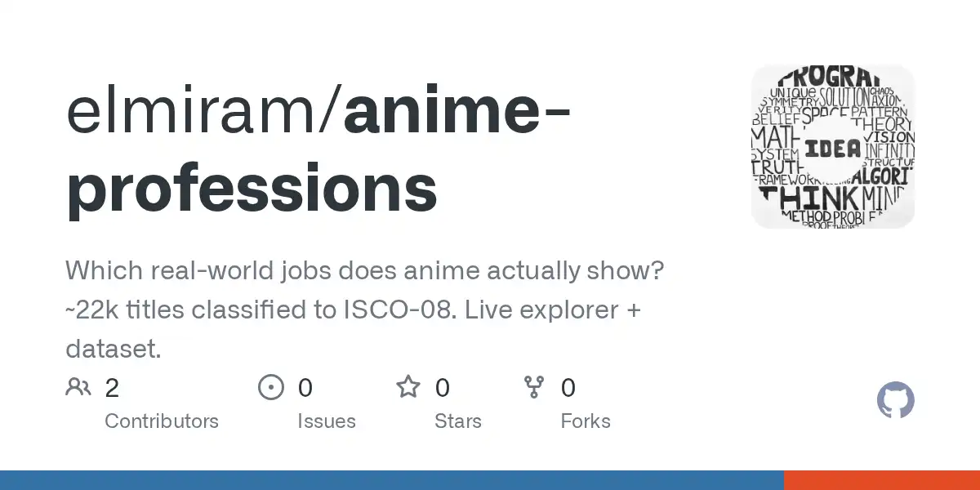This screenshot has width=980, height=490.
Task: Click the blue language bar segment
Action: [x=392, y=480]
